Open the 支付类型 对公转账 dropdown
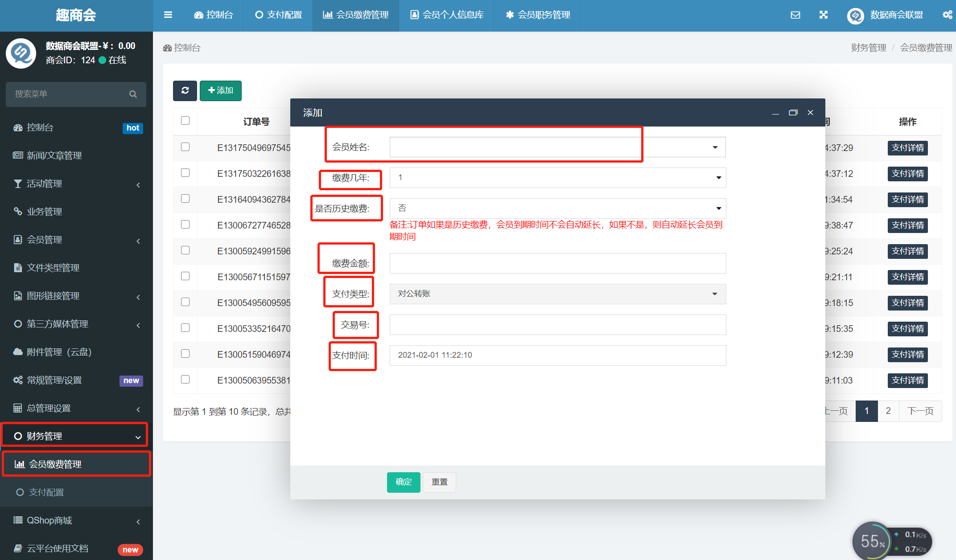Viewport: 956px width, 560px height. (x=557, y=294)
